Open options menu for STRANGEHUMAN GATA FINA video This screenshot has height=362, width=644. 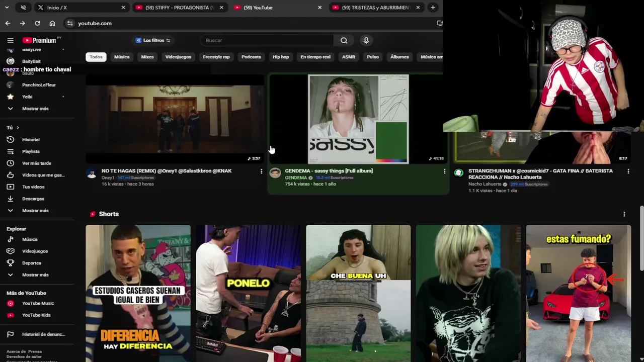click(x=628, y=171)
